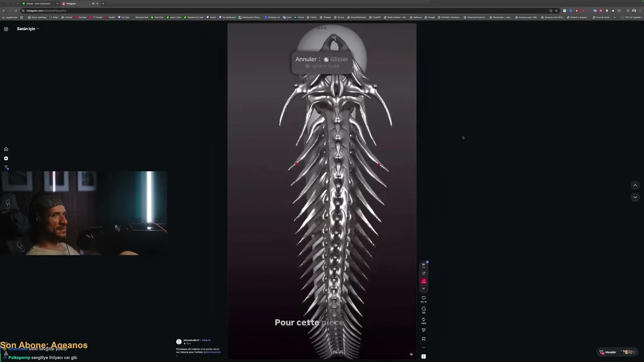Open the 'Senin için' feed dropdown
Screen dimensions: 644x362
[28, 29]
